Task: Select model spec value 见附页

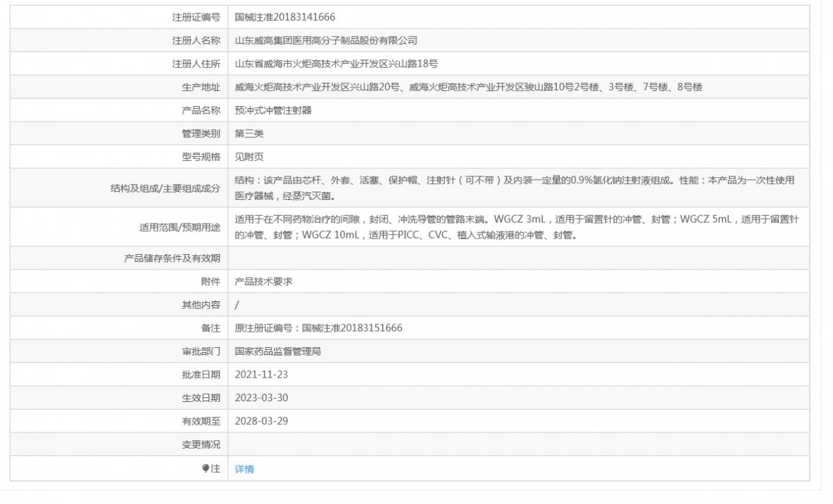Action: (x=249, y=157)
